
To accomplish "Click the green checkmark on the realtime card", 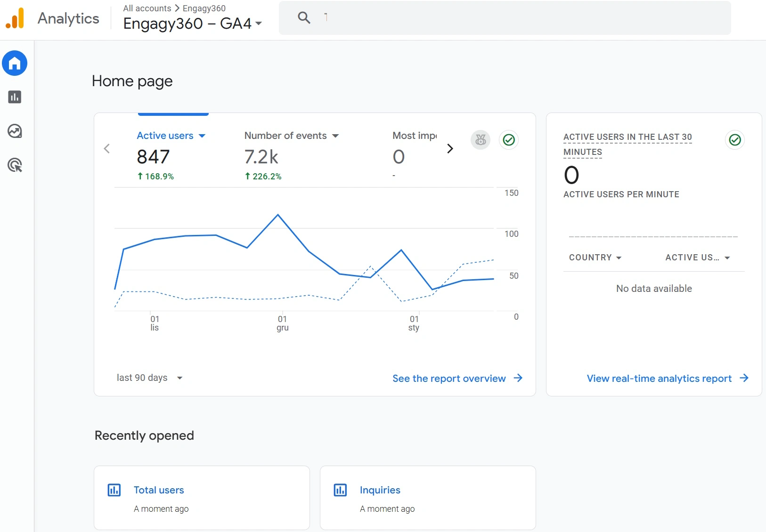I will (735, 140).
